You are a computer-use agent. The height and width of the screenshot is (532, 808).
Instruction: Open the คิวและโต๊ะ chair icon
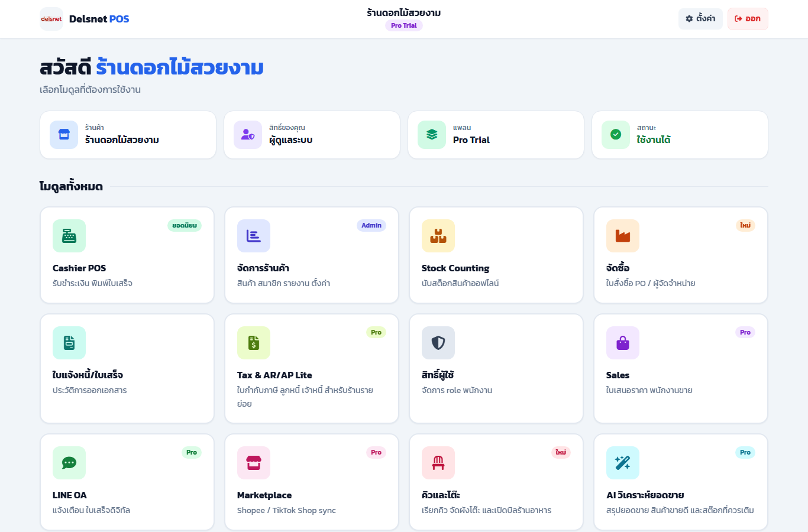click(x=438, y=463)
